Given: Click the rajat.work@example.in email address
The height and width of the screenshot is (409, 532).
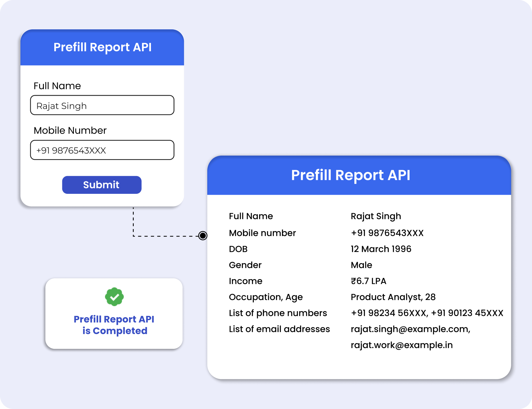Looking at the screenshot, I should coord(402,345).
